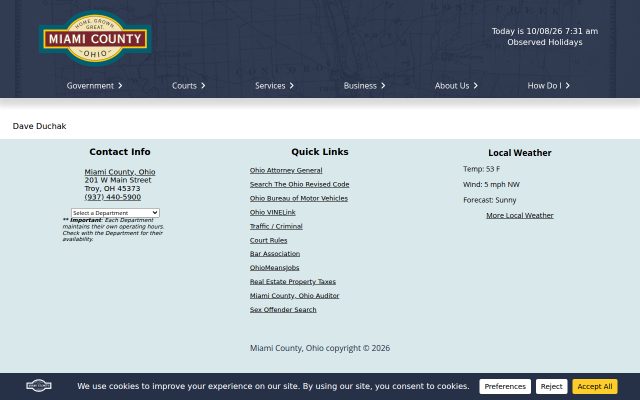The width and height of the screenshot is (640, 400).
Task: Open the Business menu
Action: click(x=360, y=86)
